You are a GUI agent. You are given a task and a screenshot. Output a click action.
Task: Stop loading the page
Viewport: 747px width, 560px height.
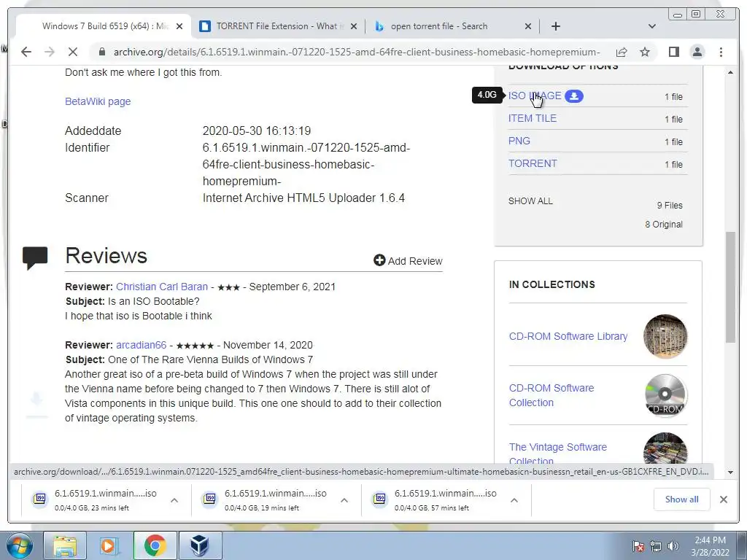tap(72, 52)
